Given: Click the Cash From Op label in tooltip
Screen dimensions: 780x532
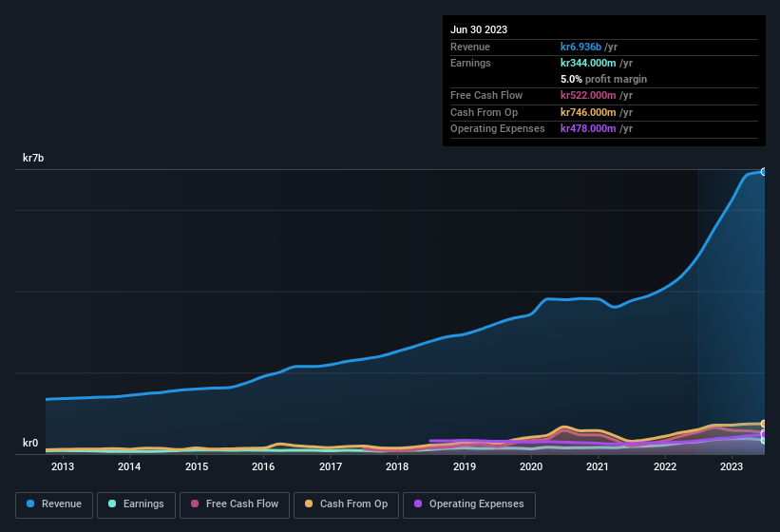Looking at the screenshot, I should [x=484, y=112].
